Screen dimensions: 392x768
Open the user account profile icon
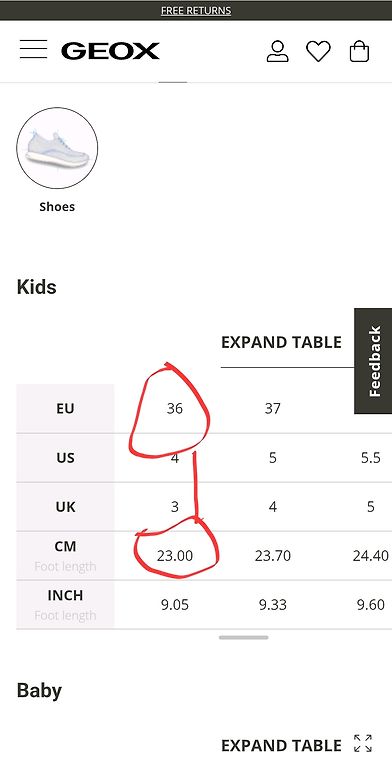pos(277,51)
